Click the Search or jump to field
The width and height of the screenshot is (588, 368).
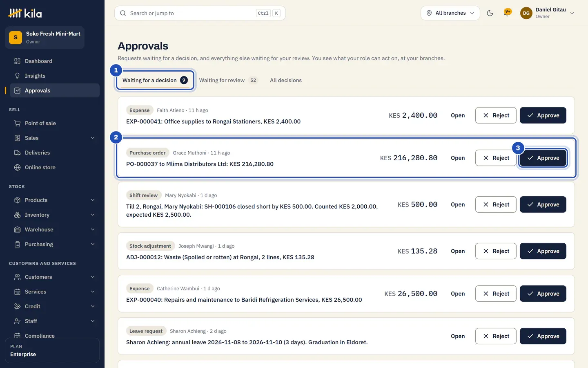(200, 13)
